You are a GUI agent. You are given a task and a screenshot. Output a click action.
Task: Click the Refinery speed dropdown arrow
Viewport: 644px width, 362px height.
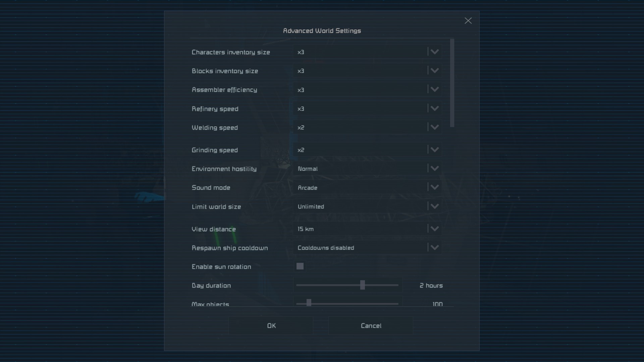coord(434,109)
